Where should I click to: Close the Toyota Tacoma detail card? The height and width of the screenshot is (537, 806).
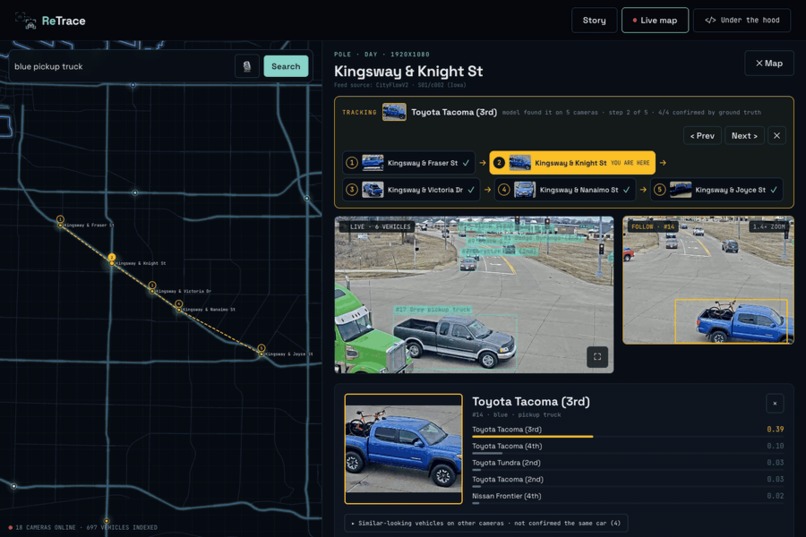point(775,403)
